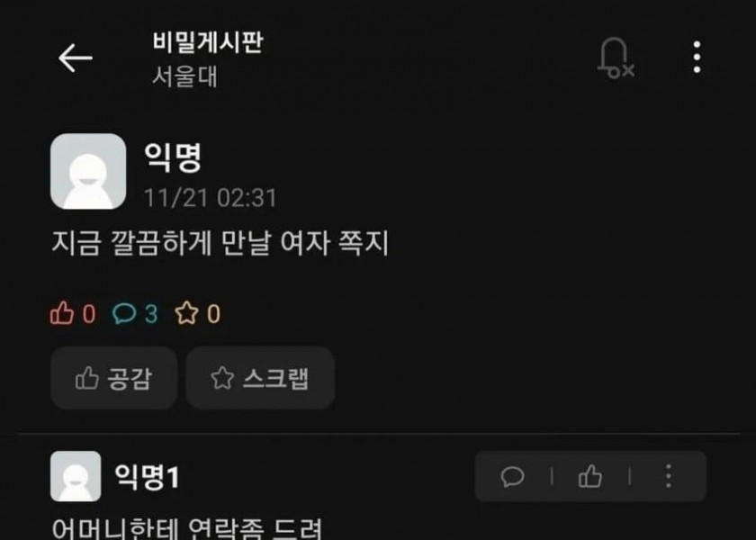This screenshot has height=540, width=756.
Task: Tap the post author name 익명
Action: pos(173,157)
